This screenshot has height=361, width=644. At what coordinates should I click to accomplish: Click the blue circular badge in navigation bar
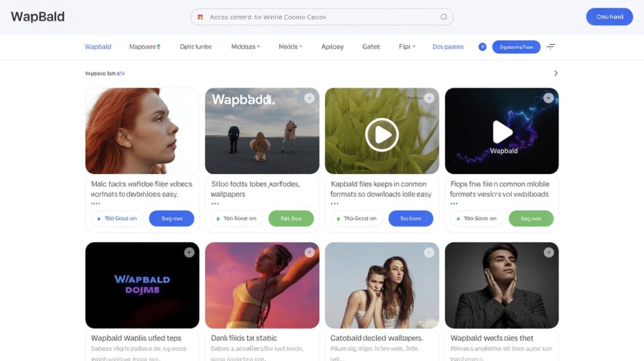pyautogui.click(x=482, y=47)
